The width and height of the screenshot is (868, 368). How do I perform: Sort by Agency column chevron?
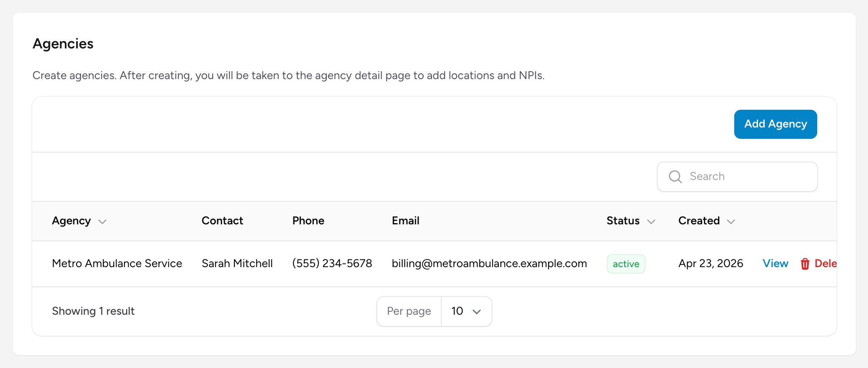point(102,222)
